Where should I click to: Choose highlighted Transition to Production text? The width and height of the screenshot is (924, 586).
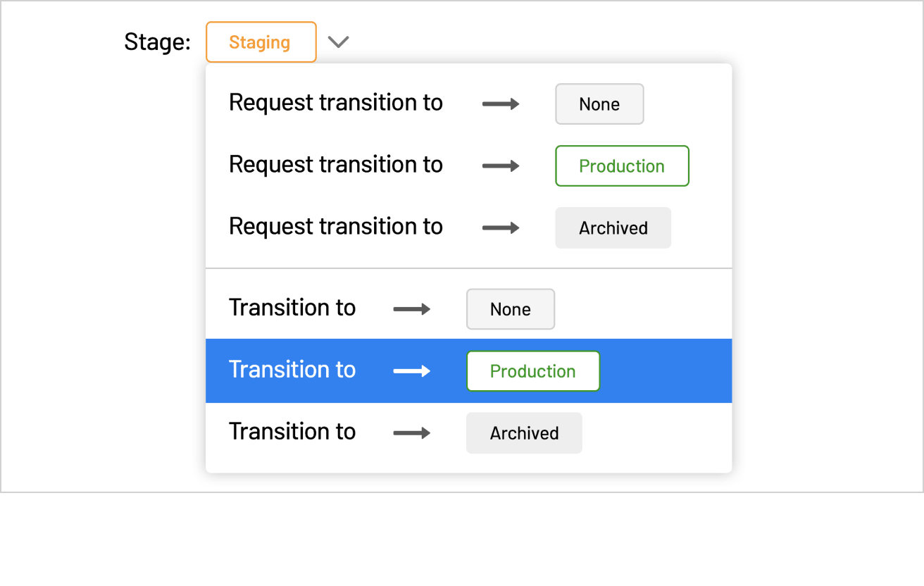click(292, 370)
